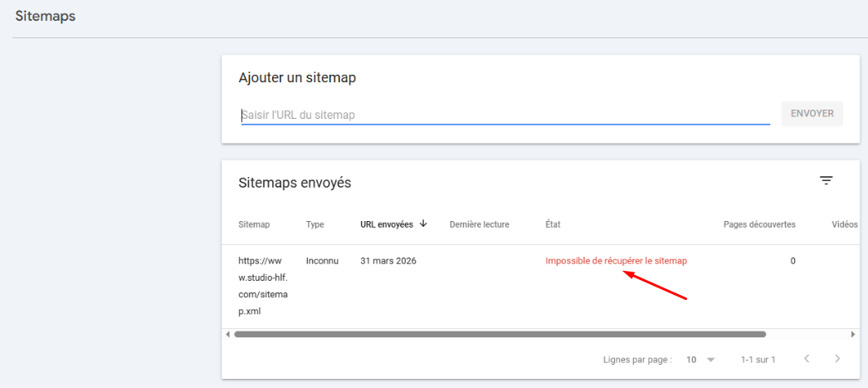The height and width of the screenshot is (388, 868).
Task: Select the Sitemap column header
Action: (x=253, y=224)
